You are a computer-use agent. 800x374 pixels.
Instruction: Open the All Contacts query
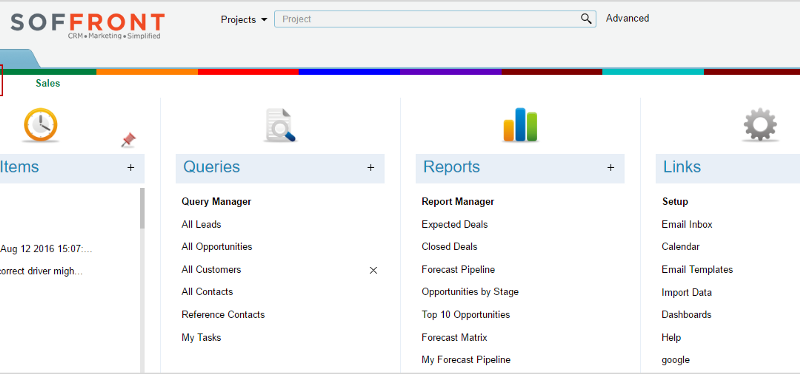[207, 292]
